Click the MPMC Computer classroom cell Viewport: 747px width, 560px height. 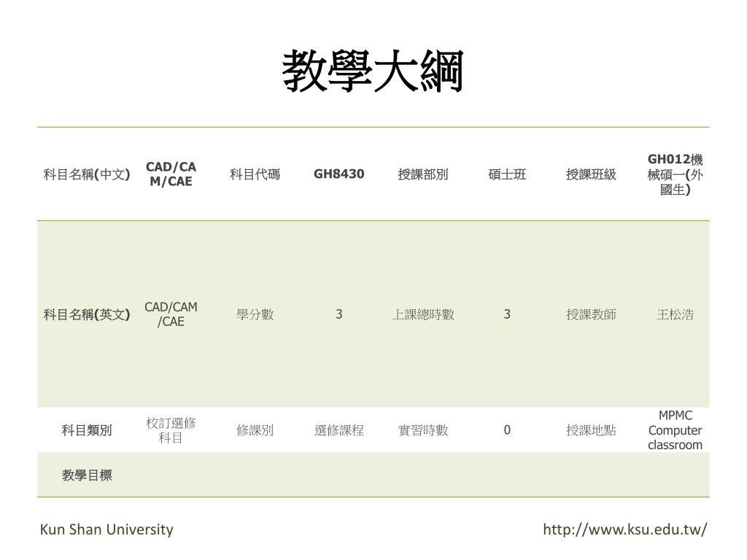675,430
